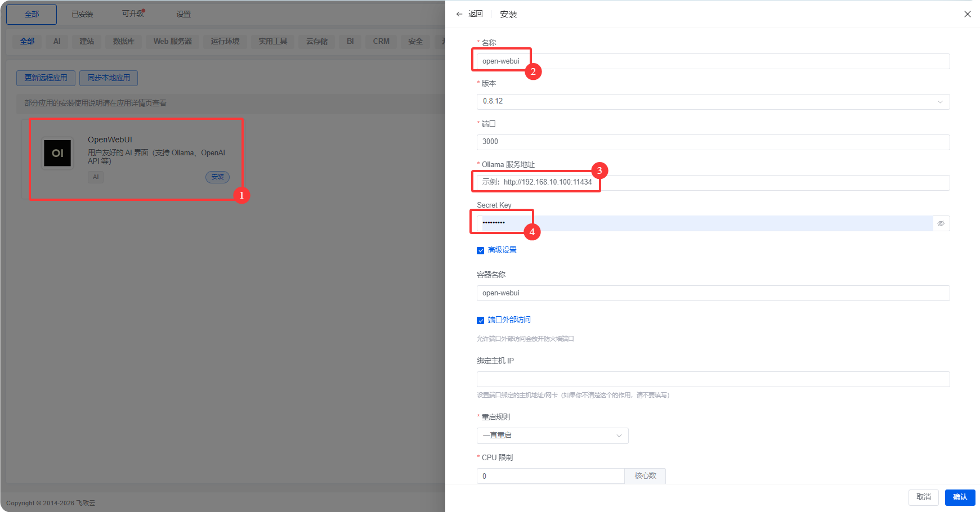
Task: Select the 数据库 category filter
Action: click(123, 41)
